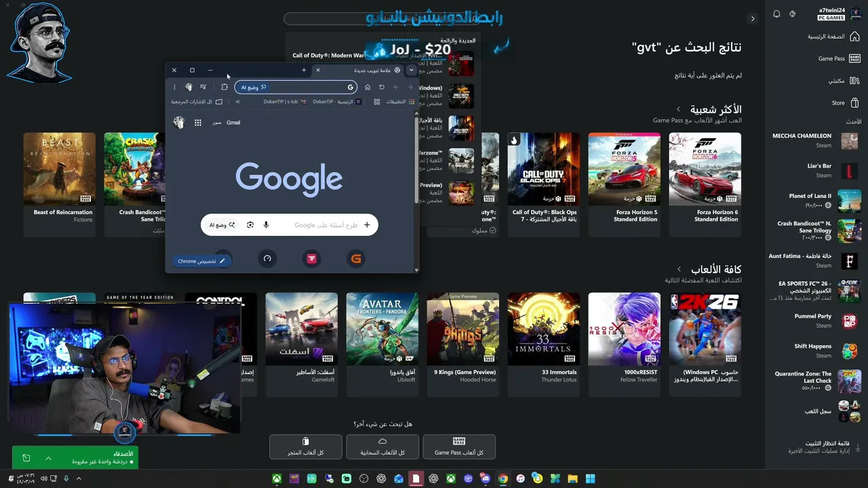Open the installation queue in the sidebar
The height and width of the screenshot is (488, 868).
pos(824,447)
